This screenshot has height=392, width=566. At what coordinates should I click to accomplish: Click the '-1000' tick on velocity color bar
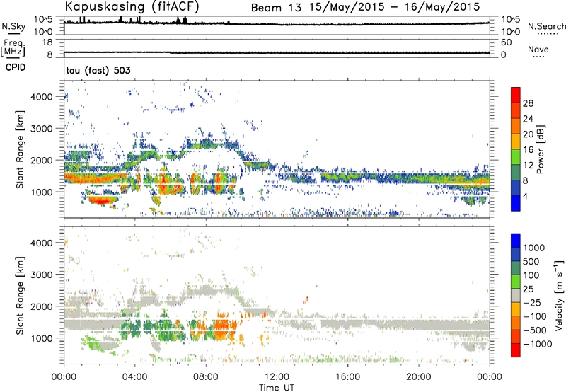(537, 344)
